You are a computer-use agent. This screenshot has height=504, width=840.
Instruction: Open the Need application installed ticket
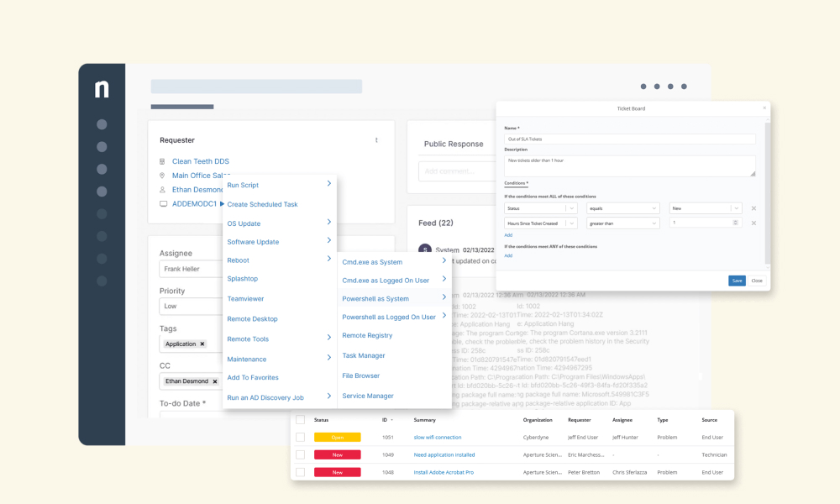(444, 454)
